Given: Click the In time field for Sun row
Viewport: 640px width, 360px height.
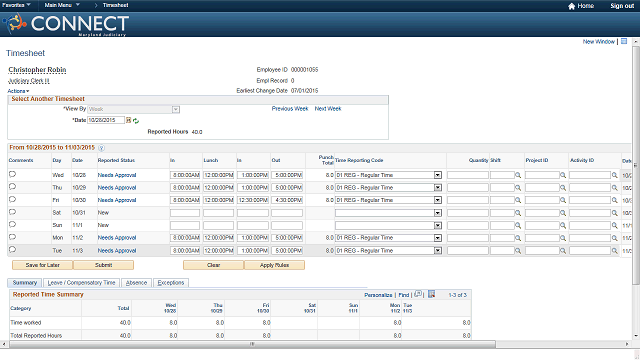Looking at the screenshot, I should point(185,225).
